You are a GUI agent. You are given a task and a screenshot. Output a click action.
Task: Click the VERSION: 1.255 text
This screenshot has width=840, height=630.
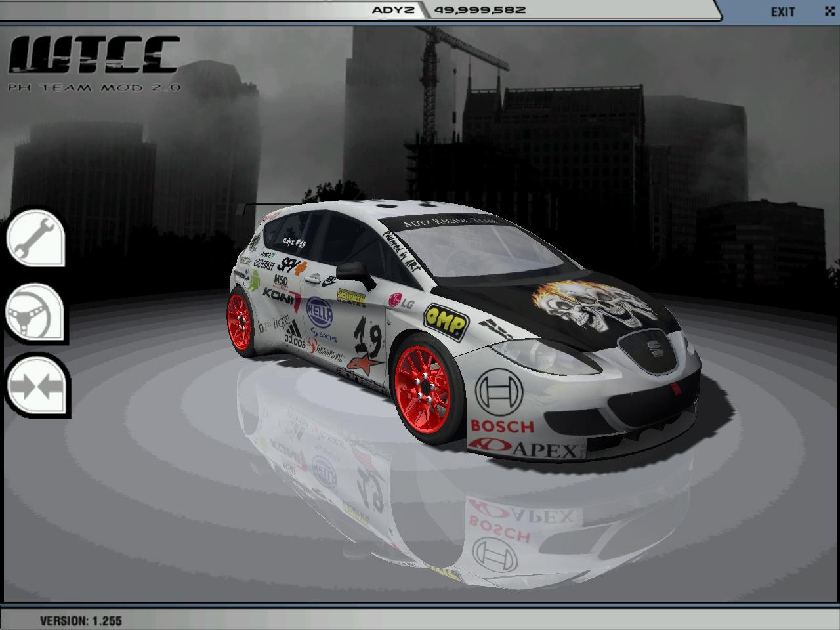(x=81, y=620)
